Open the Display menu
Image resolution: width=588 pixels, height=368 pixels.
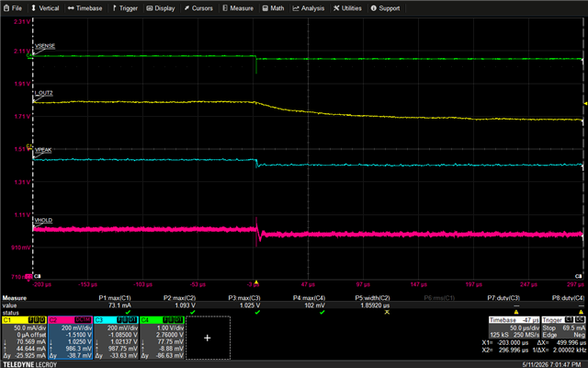coord(161,8)
